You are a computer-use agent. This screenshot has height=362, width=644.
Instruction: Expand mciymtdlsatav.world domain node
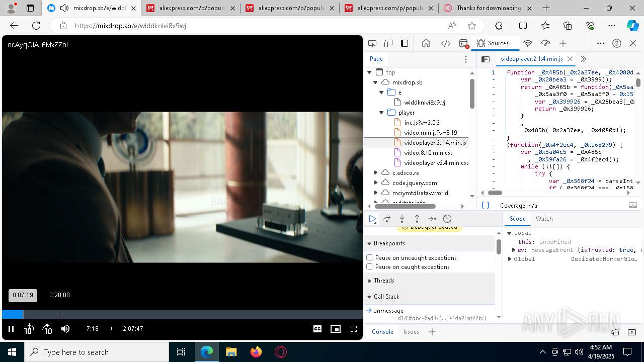[x=375, y=193]
